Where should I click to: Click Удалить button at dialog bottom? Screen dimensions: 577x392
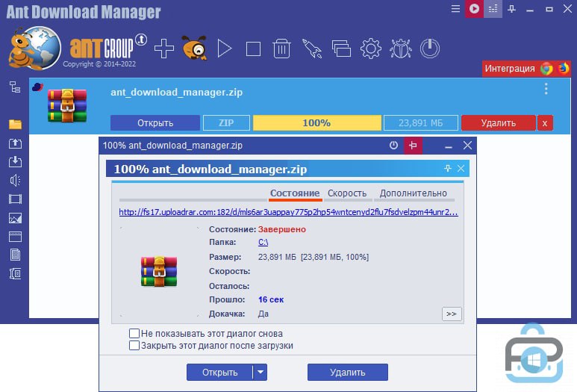pos(348,372)
